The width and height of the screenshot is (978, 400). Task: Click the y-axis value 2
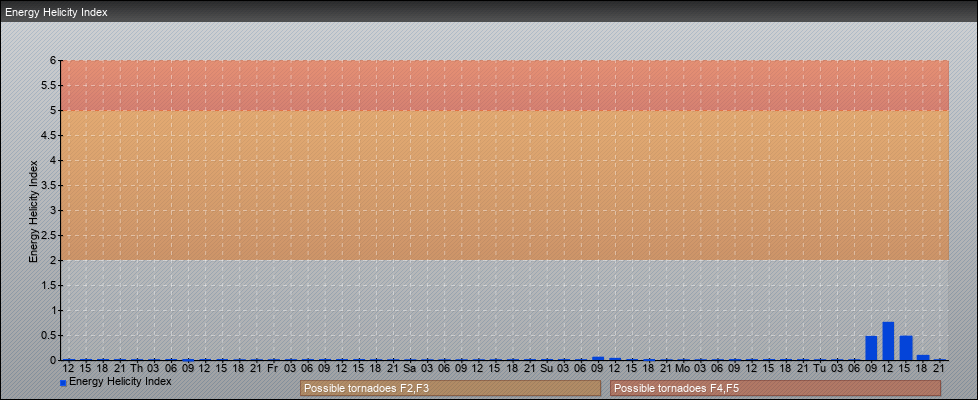(54, 260)
